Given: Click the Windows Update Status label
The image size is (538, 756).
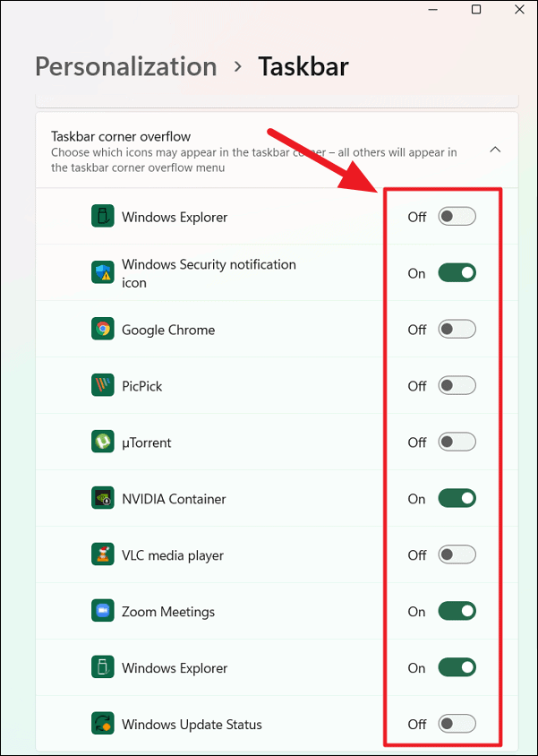Looking at the screenshot, I should click(192, 725).
